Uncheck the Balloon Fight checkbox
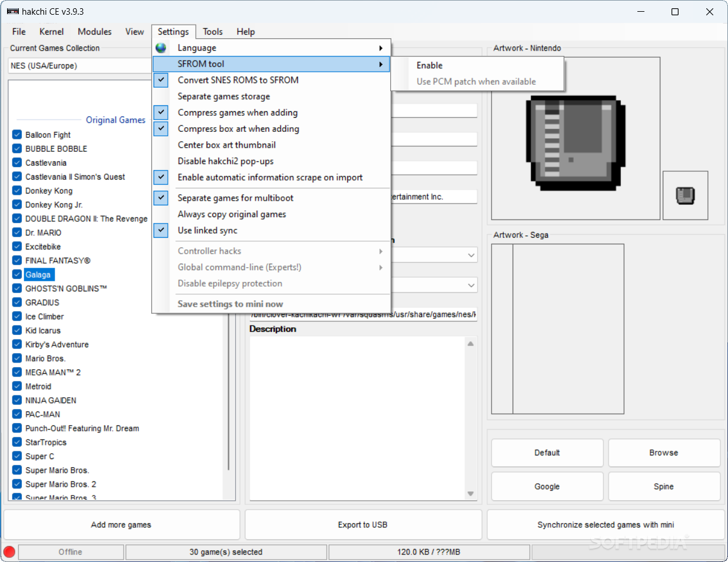This screenshot has width=728, height=562. point(17,135)
